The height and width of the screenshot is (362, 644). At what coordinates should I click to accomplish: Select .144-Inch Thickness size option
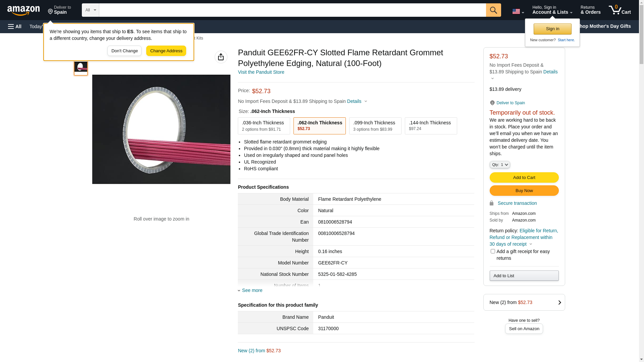click(x=430, y=126)
